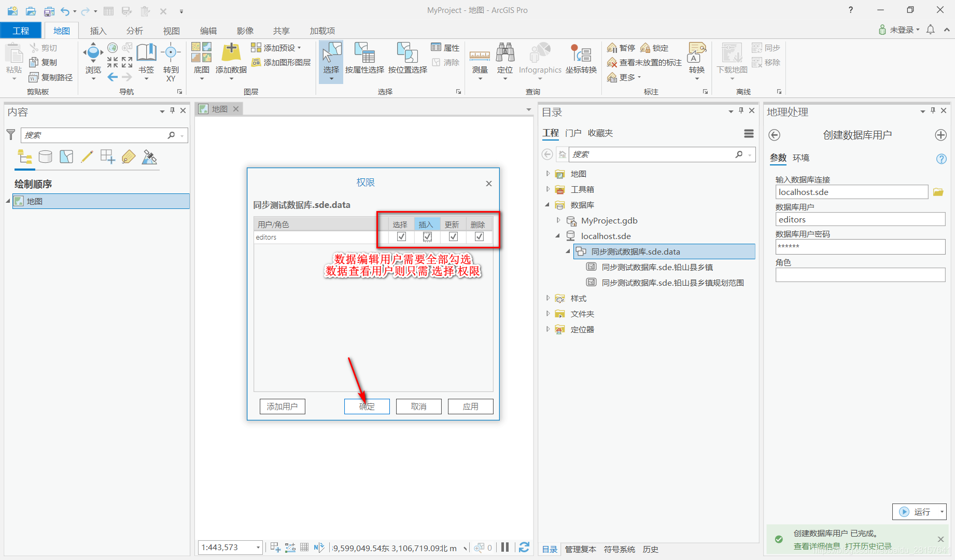Activate the Select tool in ribbon

(331, 61)
